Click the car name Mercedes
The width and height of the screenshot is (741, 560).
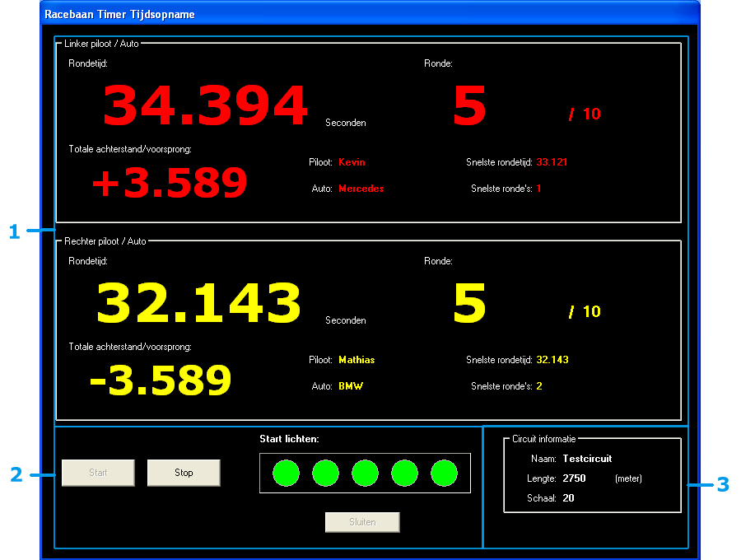pos(361,189)
